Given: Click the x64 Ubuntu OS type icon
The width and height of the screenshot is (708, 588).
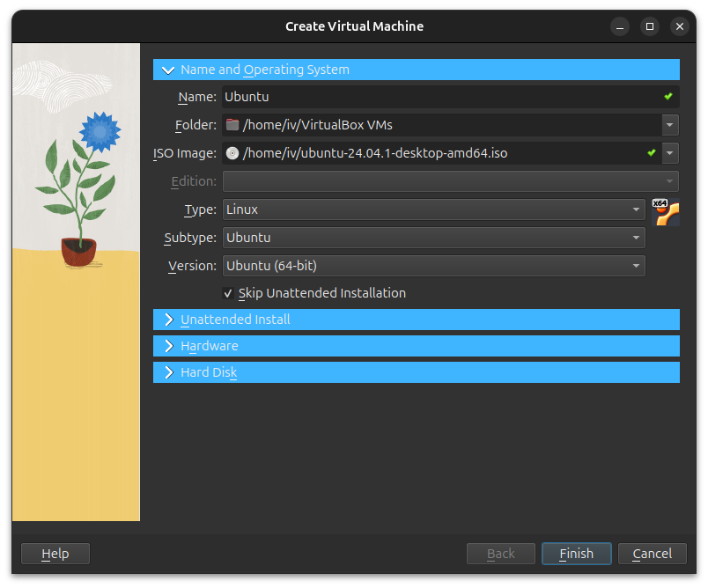Looking at the screenshot, I should (666, 212).
